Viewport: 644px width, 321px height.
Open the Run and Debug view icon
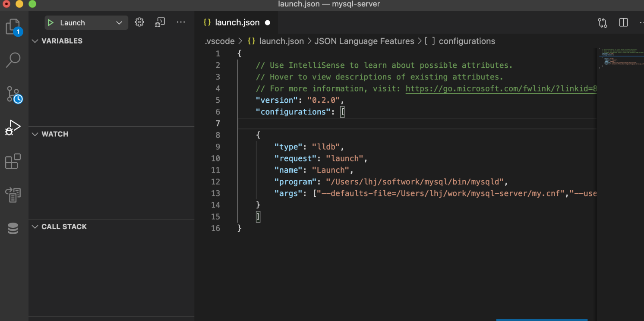point(13,128)
